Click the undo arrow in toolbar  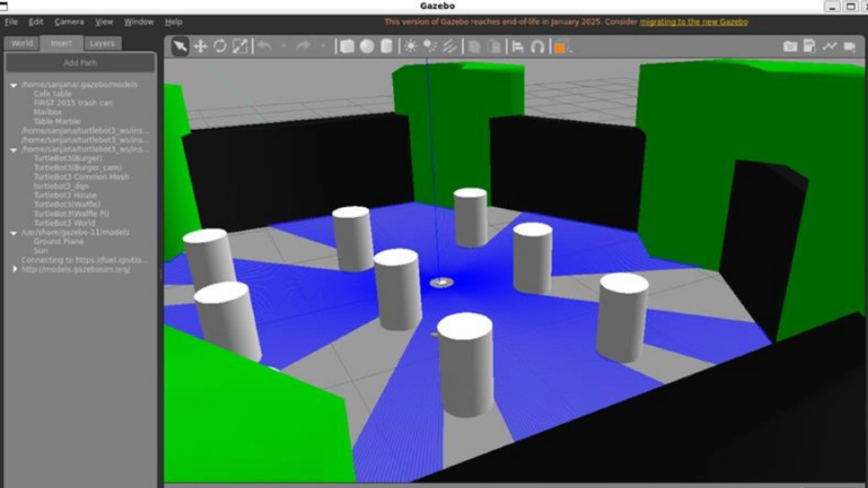click(x=265, y=46)
